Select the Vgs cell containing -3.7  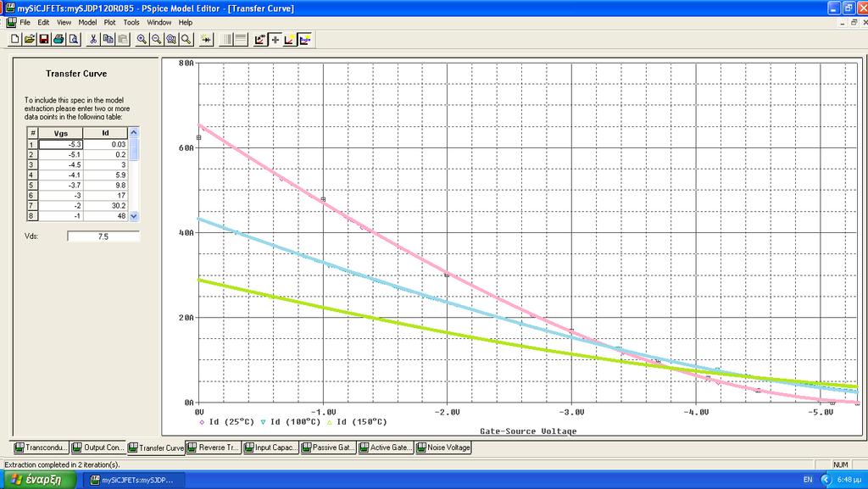pos(60,186)
